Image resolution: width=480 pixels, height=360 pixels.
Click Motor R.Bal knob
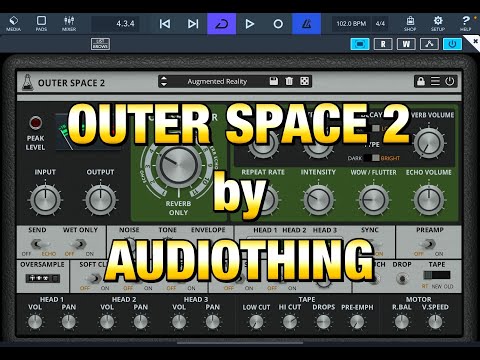(401, 322)
